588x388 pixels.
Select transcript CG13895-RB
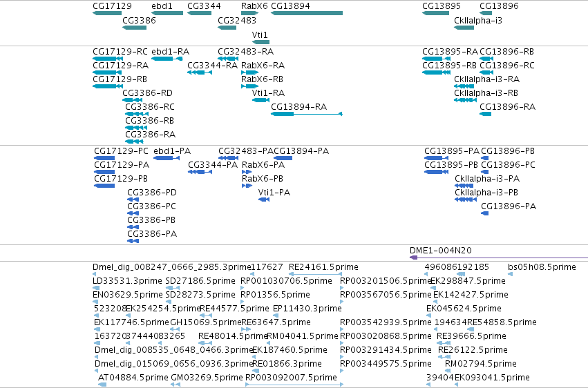click(x=436, y=72)
